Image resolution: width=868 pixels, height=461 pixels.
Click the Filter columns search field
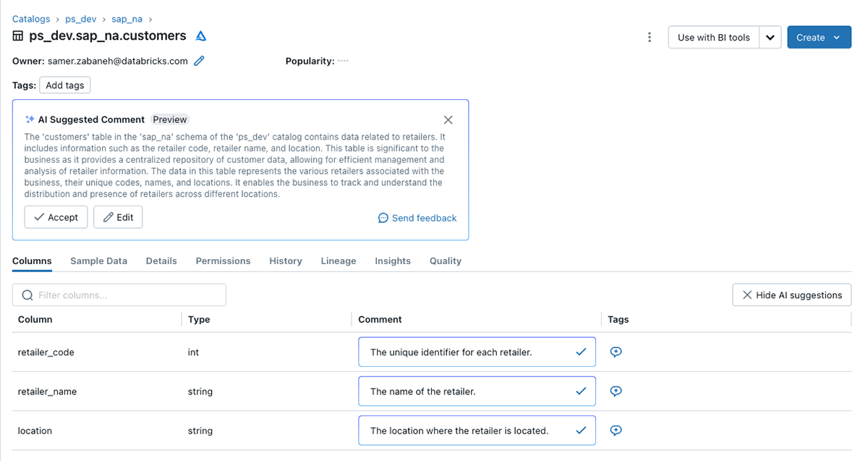[119, 295]
